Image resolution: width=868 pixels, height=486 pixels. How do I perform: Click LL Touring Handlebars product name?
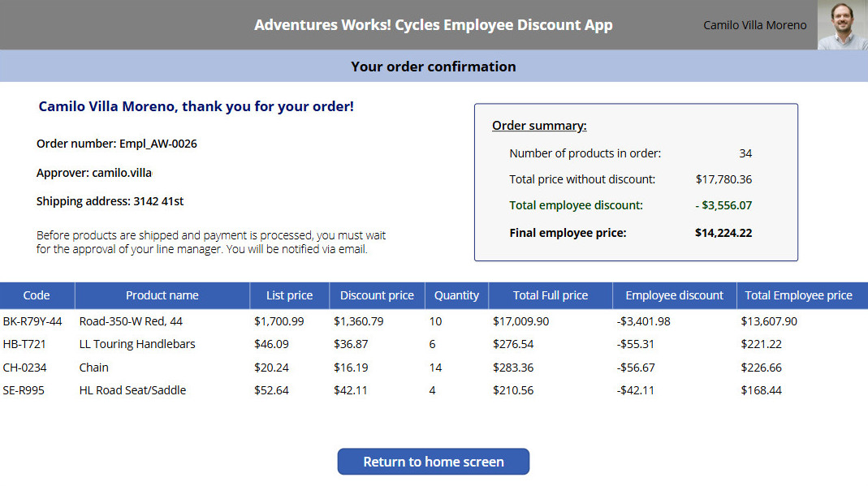[x=137, y=345]
